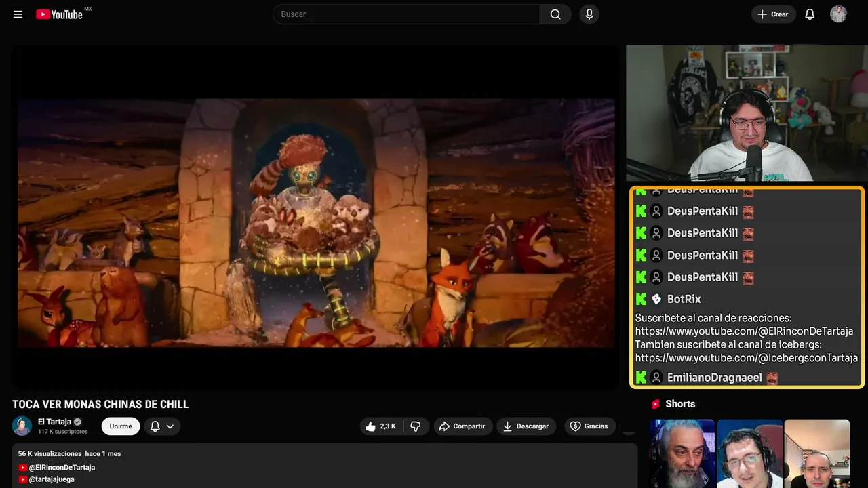Click the chat URL ending in @ElRinconDeTartaja

[x=744, y=331]
